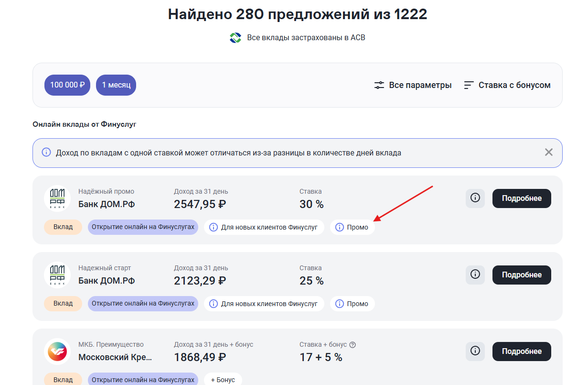This screenshot has height=385, width=588.
Task: Open Подробнее for the МКБ. Преимущество deposit
Action: (522, 351)
